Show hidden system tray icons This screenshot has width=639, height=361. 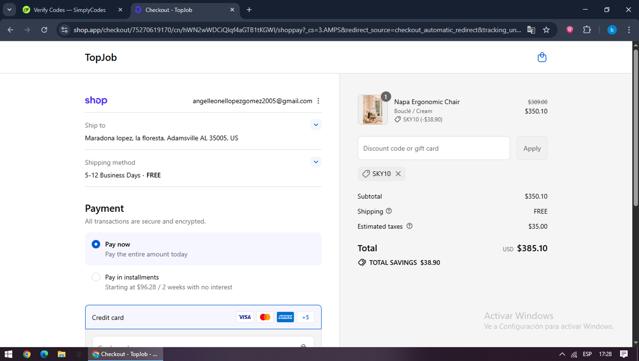(x=562, y=354)
